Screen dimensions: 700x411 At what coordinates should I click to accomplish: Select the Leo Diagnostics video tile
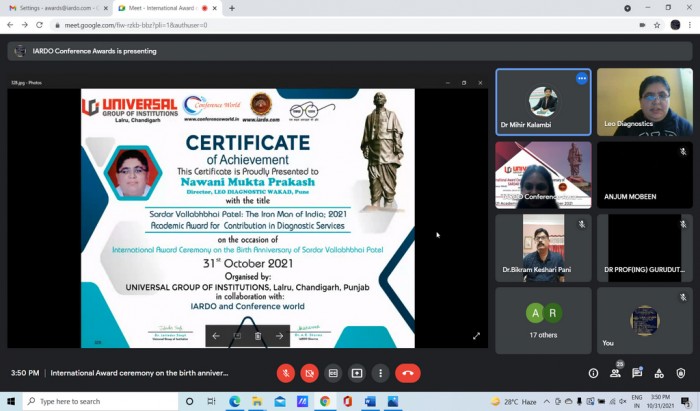pyautogui.click(x=645, y=102)
